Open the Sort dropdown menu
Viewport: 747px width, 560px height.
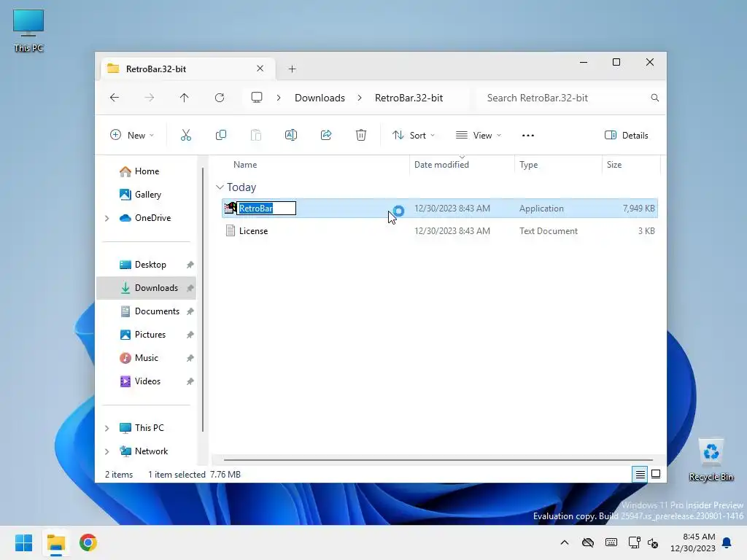click(414, 135)
